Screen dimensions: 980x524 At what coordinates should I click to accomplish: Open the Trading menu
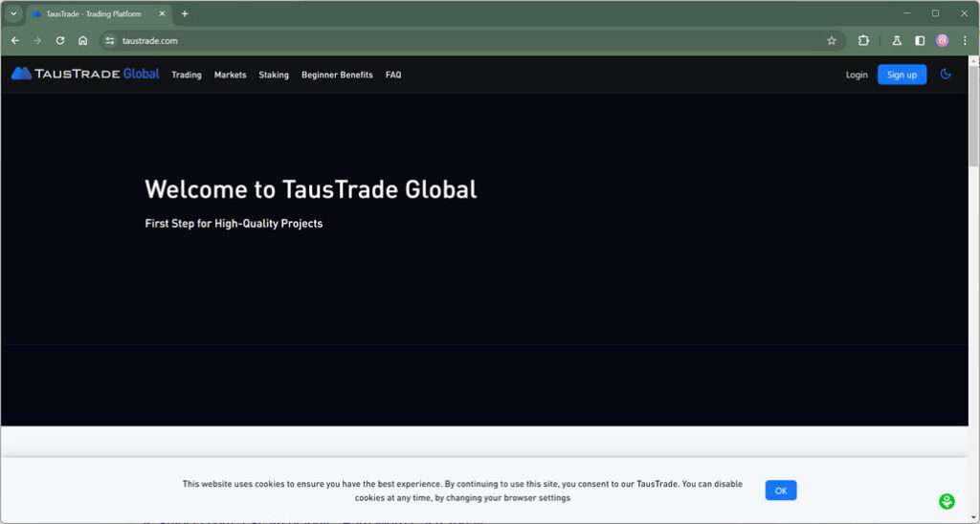pyautogui.click(x=187, y=75)
